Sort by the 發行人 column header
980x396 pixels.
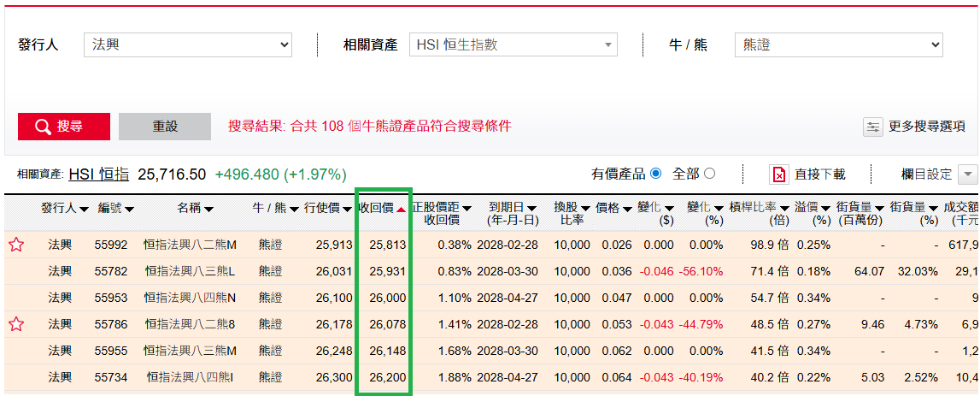[65, 209]
